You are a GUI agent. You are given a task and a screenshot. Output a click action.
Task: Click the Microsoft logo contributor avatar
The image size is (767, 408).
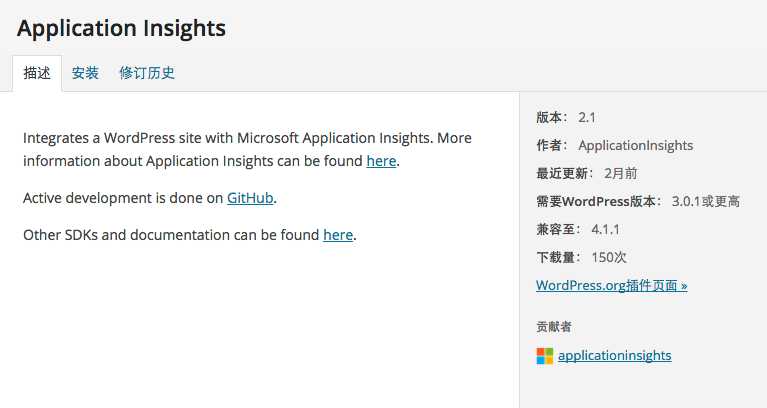544,356
